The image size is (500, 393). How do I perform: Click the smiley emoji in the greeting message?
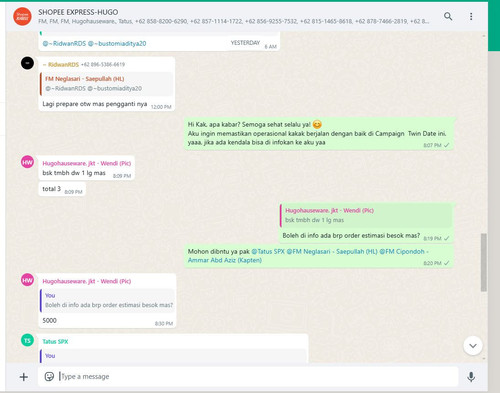[x=317, y=125]
